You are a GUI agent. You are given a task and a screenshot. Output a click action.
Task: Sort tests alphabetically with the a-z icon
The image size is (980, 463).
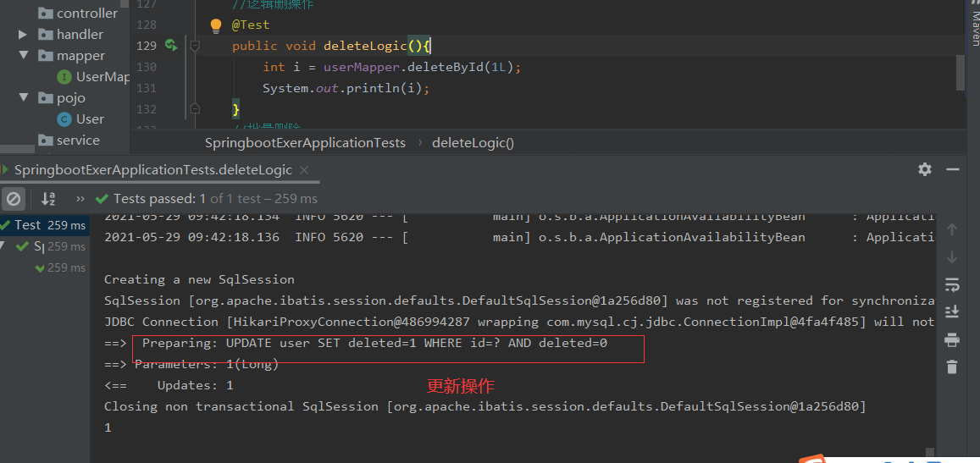click(x=48, y=199)
